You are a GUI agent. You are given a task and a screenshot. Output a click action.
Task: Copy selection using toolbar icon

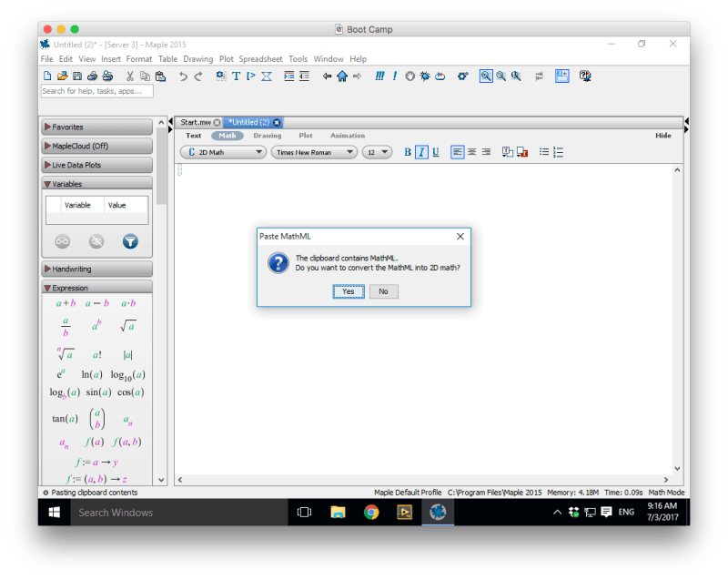145,76
